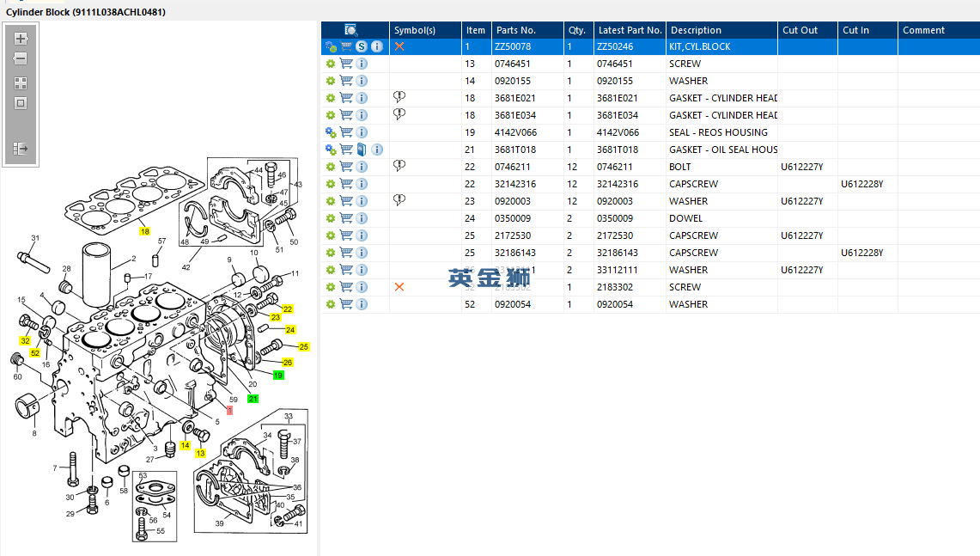This screenshot has height=556, width=980.
Task: Add KIT,CYL.BLOCK to cart via cart icon
Action: [346, 46]
